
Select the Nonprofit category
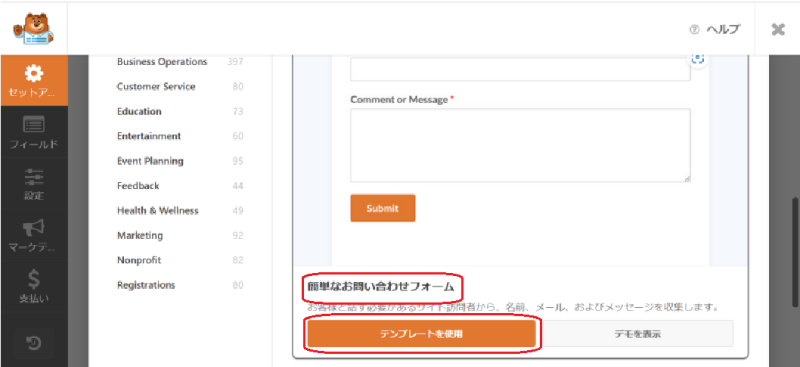tap(139, 260)
